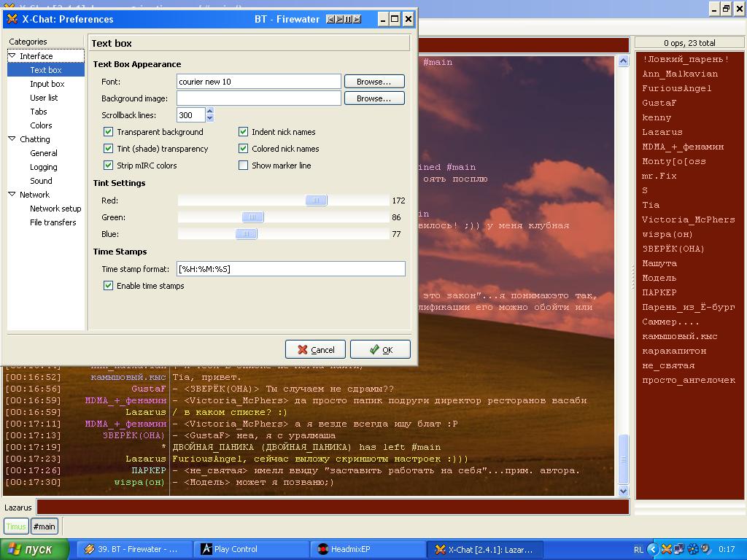Skip to previous track in the title bar
The width and height of the screenshot is (747, 560).
(x=331, y=20)
